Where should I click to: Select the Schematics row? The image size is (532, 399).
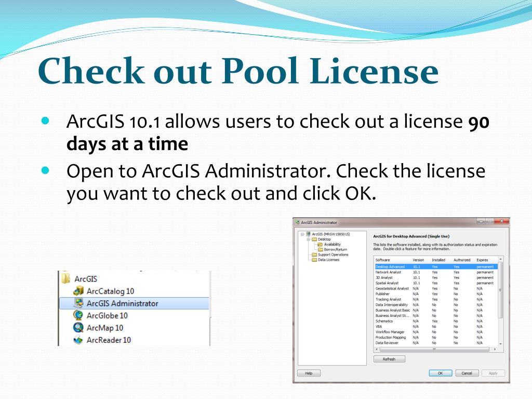click(x=436, y=321)
